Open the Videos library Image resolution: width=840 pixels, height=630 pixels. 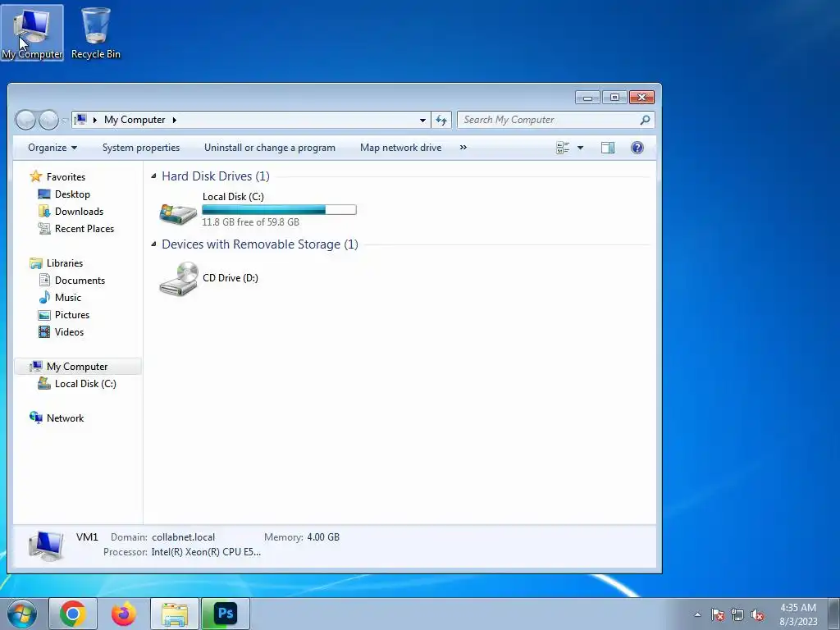pyautogui.click(x=69, y=331)
